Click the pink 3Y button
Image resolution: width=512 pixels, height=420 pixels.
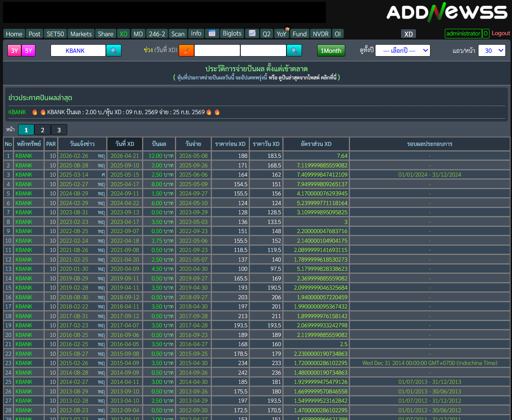click(14, 51)
